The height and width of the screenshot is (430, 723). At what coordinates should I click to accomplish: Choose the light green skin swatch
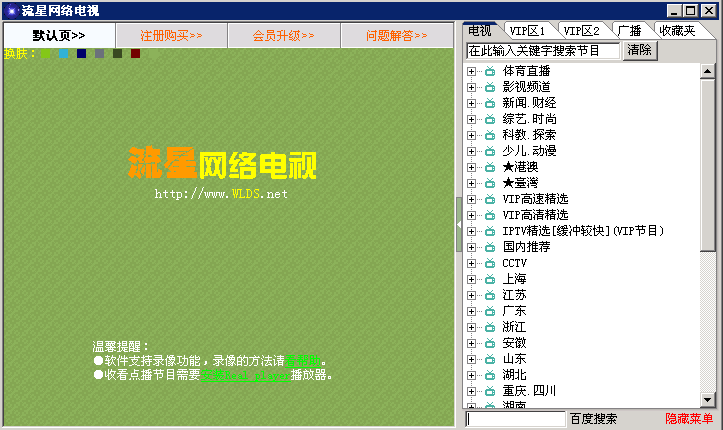click(x=45, y=54)
